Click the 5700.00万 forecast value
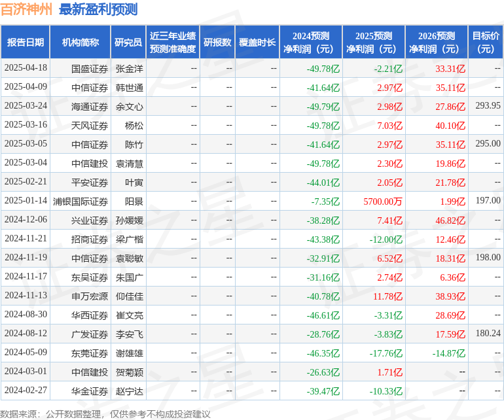The height and width of the screenshot is (420, 504). click(x=382, y=201)
